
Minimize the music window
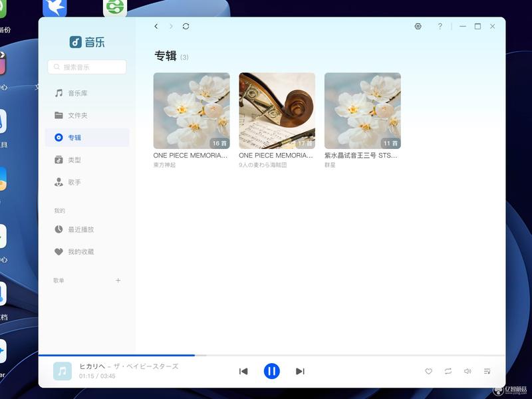click(462, 26)
